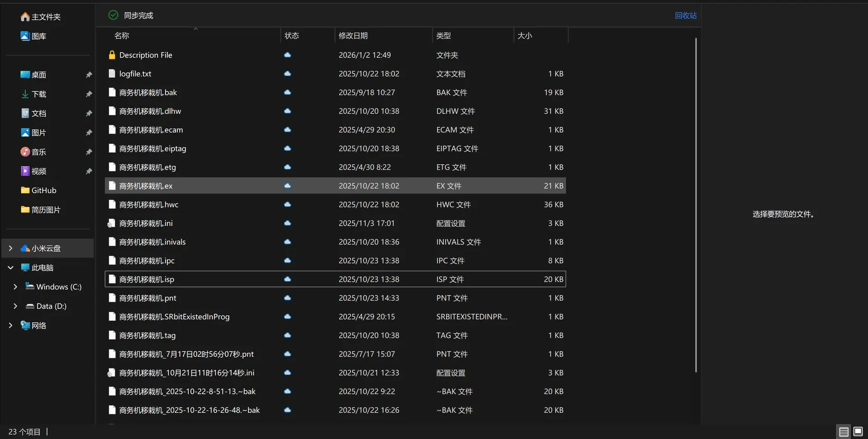Select the file 商务机移栽机_7月17日02时56分07秒.pnt
Screen dimensions: 868x439
(x=335, y=354)
